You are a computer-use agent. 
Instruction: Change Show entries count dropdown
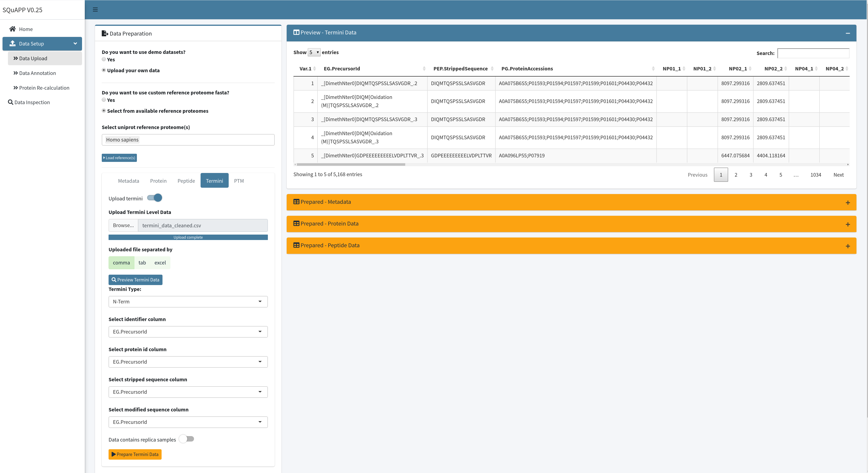point(314,52)
